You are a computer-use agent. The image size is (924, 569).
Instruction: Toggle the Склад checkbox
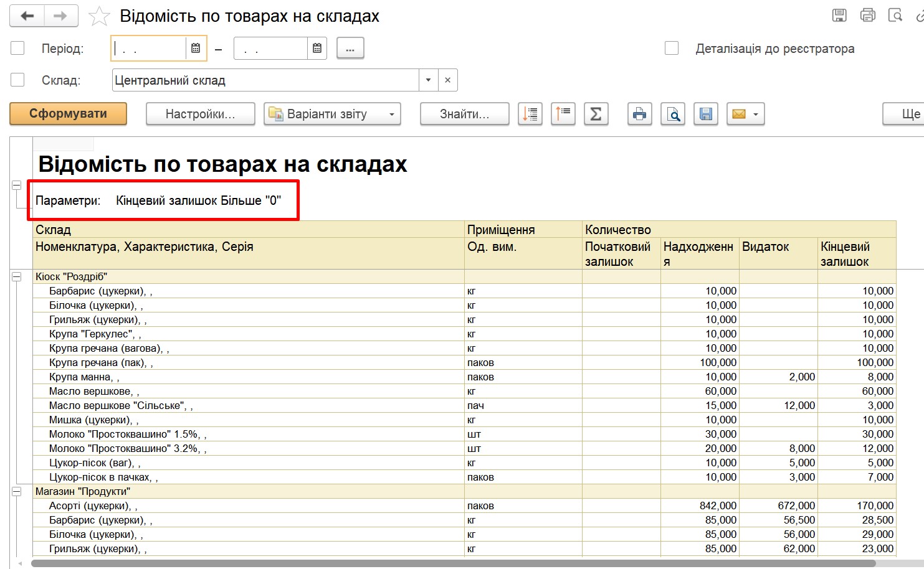coord(17,80)
